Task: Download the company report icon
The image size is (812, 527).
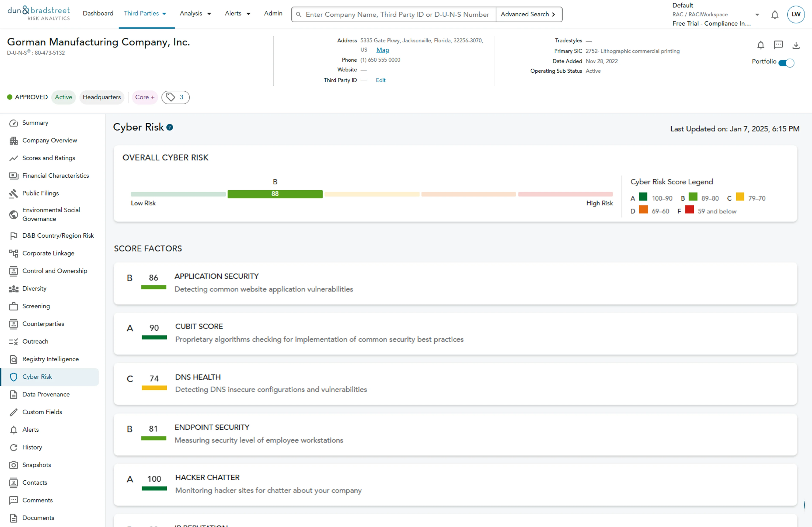Action: [796, 45]
